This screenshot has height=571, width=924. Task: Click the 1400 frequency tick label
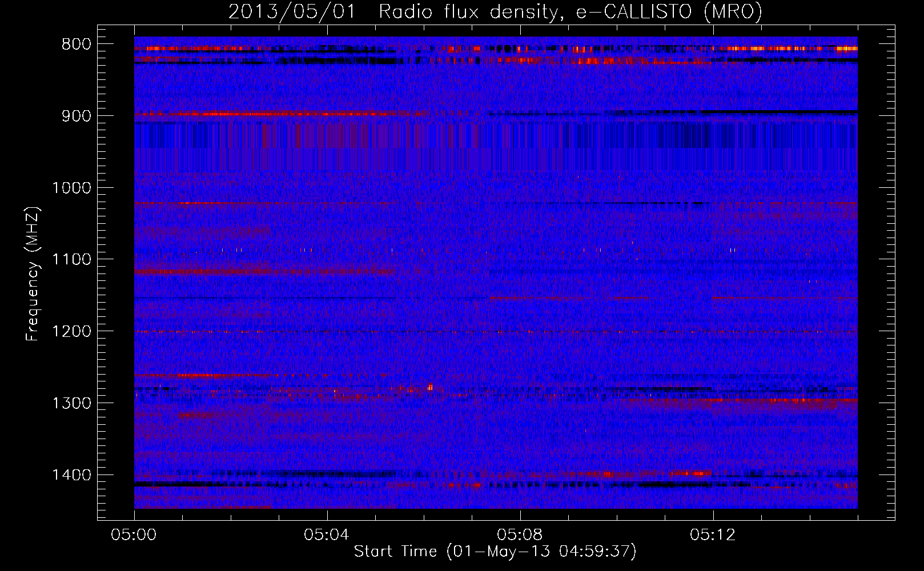click(x=72, y=475)
